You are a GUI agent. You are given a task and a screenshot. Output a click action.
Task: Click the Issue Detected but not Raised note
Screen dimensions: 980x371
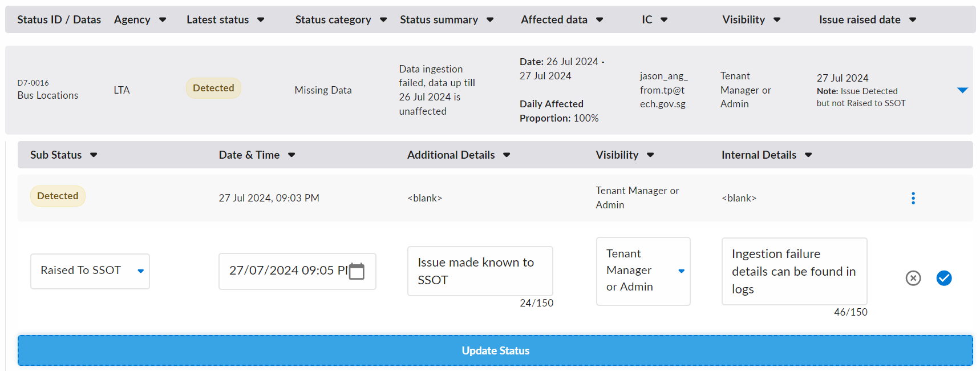861,97
